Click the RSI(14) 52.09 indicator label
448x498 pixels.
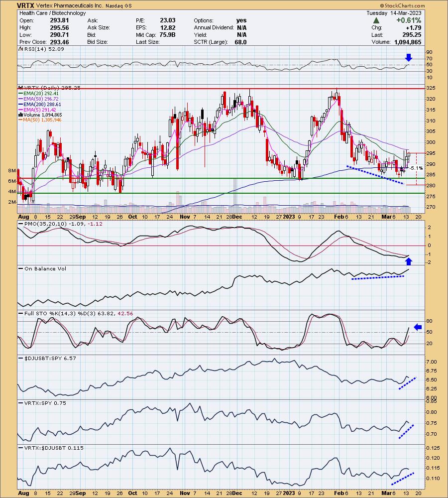coord(42,49)
